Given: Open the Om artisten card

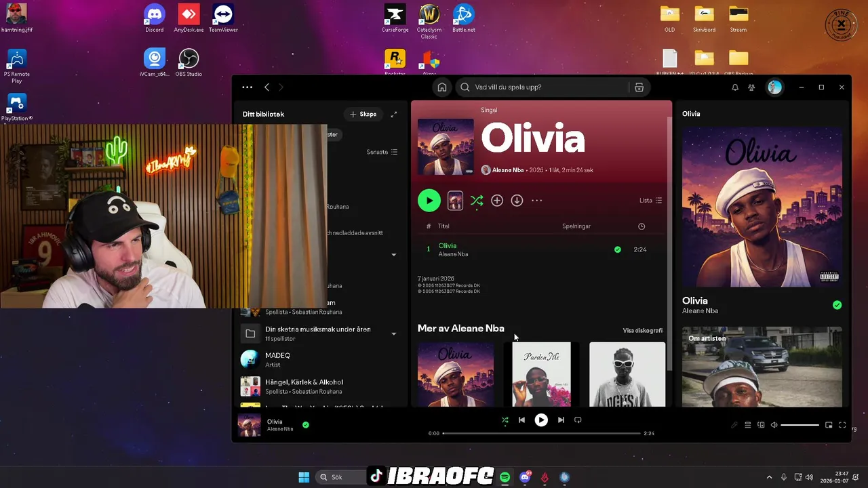Looking at the screenshot, I should pos(762,367).
